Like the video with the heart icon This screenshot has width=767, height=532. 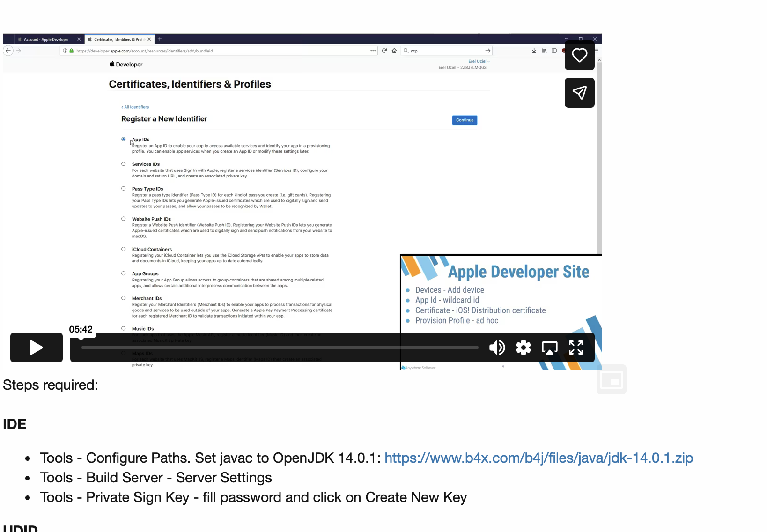point(579,55)
